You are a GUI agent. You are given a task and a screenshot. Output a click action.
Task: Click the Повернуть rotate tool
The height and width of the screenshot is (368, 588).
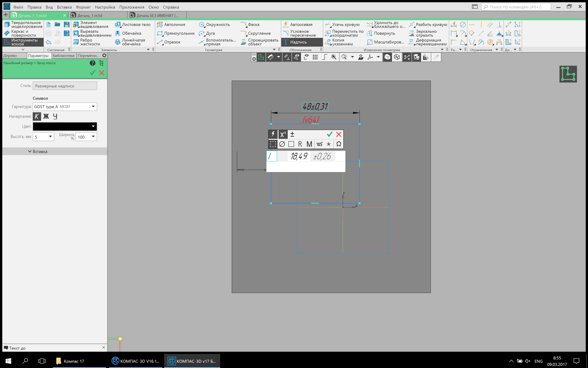(x=381, y=33)
